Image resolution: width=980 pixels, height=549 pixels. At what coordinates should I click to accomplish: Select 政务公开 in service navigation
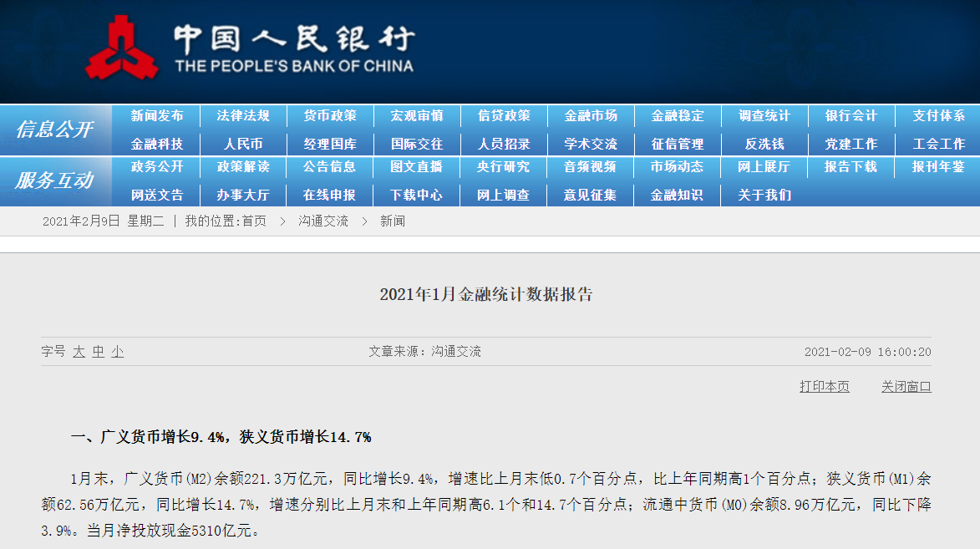click(156, 167)
